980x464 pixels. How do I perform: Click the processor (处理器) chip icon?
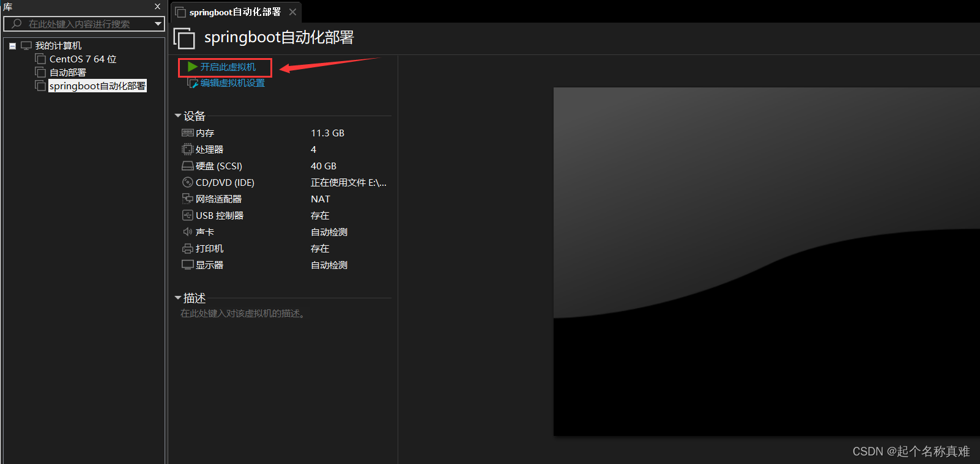click(x=188, y=149)
